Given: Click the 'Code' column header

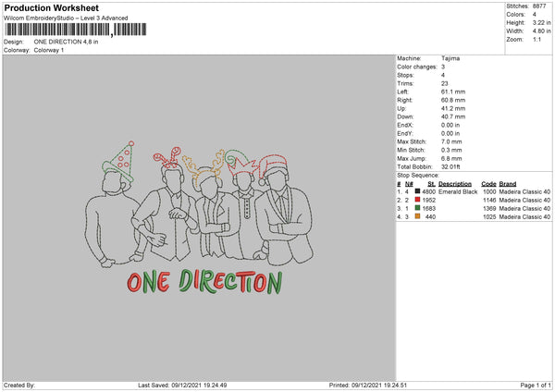Looking at the screenshot, I should click(x=488, y=184).
